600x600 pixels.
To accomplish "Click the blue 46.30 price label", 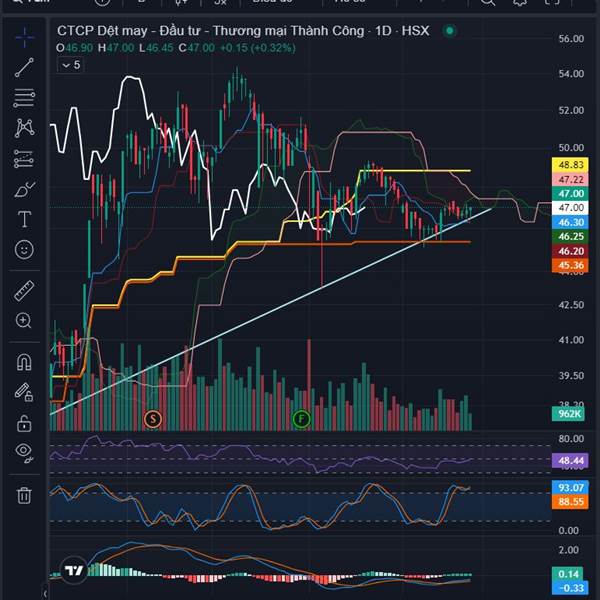I will click(570, 222).
